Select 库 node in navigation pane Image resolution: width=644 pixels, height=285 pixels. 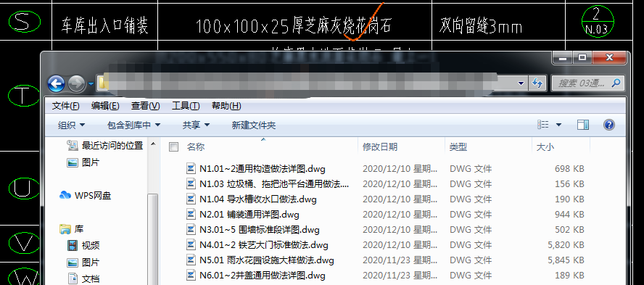[x=72, y=229]
